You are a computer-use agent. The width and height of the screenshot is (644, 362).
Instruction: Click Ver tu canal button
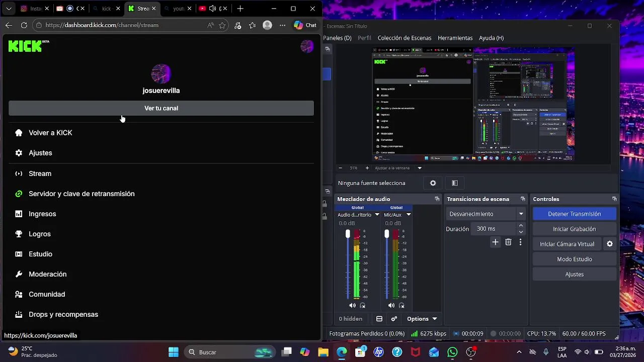[x=161, y=108]
